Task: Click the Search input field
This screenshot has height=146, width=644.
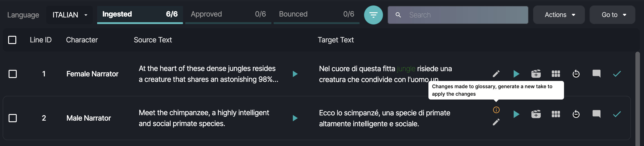Action: pos(458,15)
